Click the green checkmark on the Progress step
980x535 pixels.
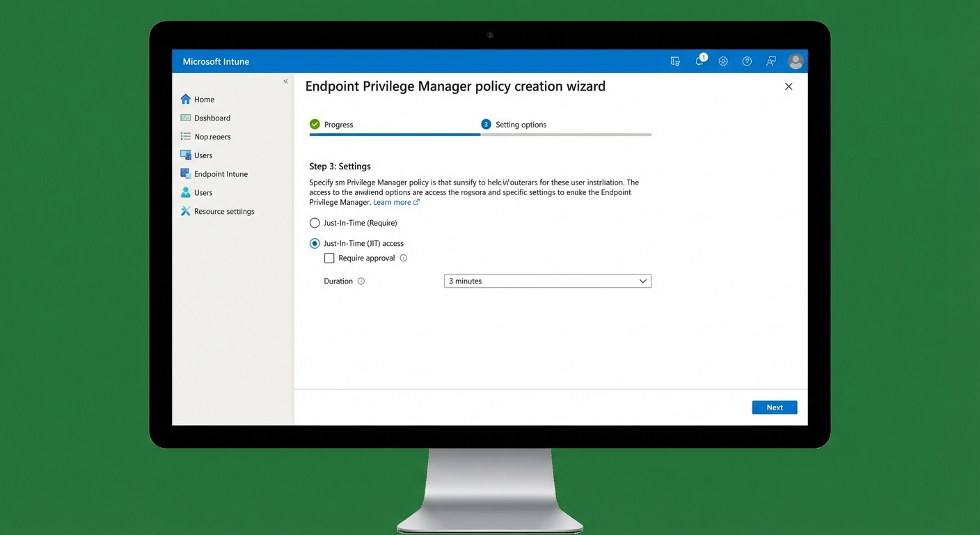pyautogui.click(x=315, y=124)
